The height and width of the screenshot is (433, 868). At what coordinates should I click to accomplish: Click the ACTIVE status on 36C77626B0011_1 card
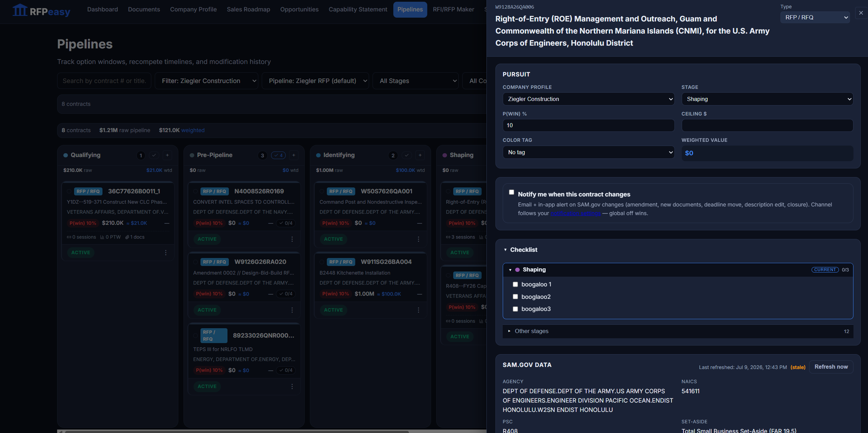(x=81, y=253)
